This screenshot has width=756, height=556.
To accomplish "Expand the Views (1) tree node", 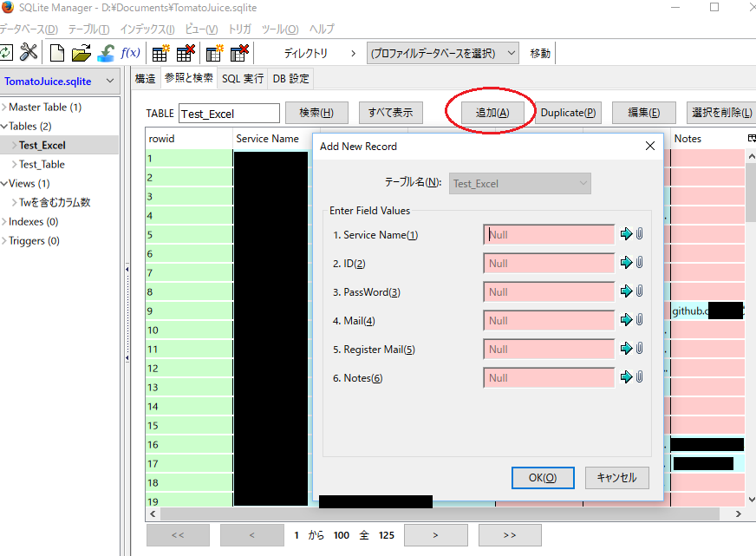I will point(4,183).
